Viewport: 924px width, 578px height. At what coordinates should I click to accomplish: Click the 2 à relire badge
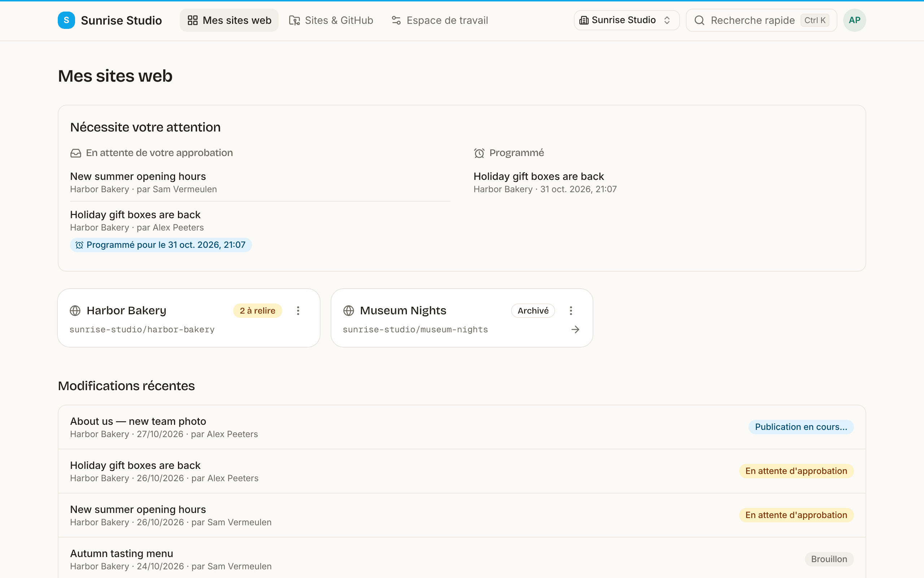click(x=257, y=310)
